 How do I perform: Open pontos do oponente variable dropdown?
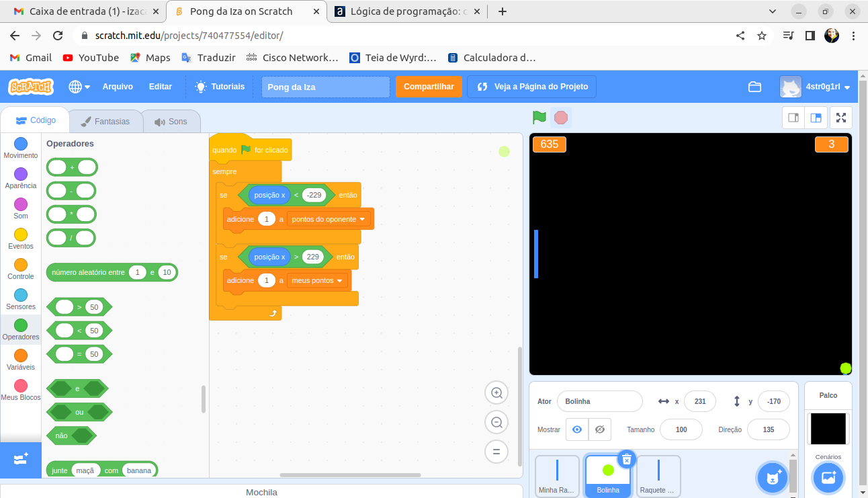tap(329, 219)
